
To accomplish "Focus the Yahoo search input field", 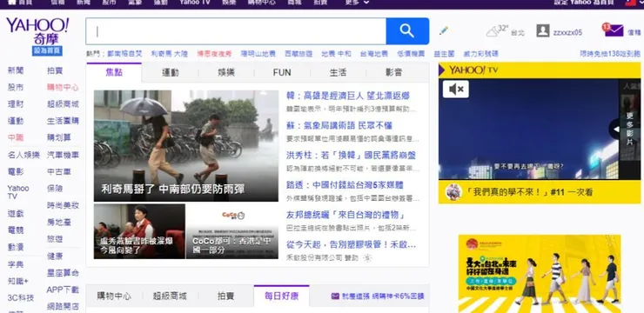I will coord(236,31).
